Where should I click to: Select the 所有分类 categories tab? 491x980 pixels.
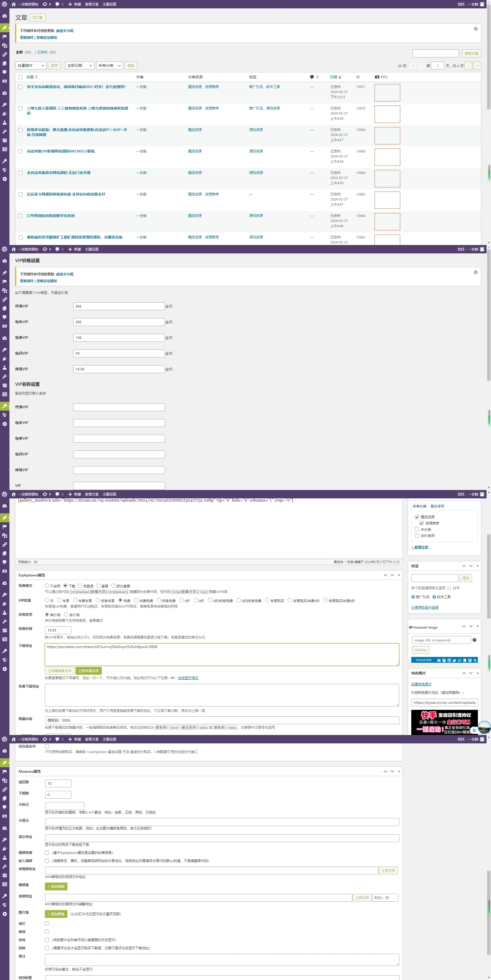click(x=419, y=506)
